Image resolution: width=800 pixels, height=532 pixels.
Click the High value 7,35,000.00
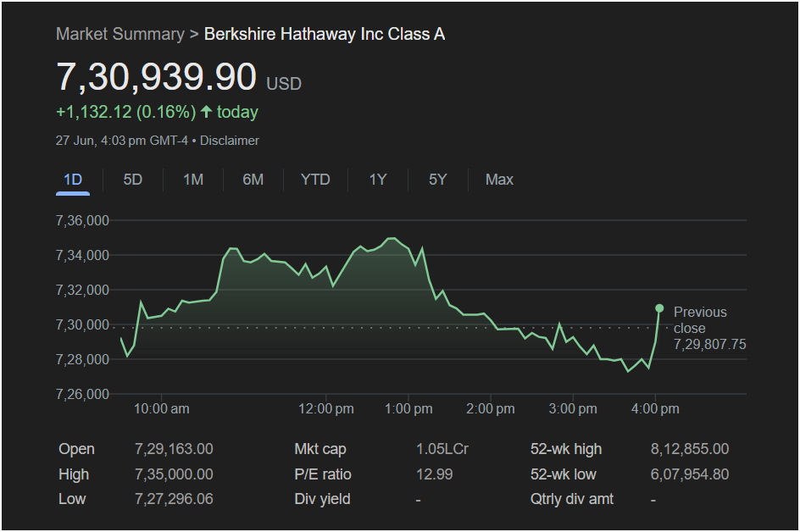[x=174, y=474]
